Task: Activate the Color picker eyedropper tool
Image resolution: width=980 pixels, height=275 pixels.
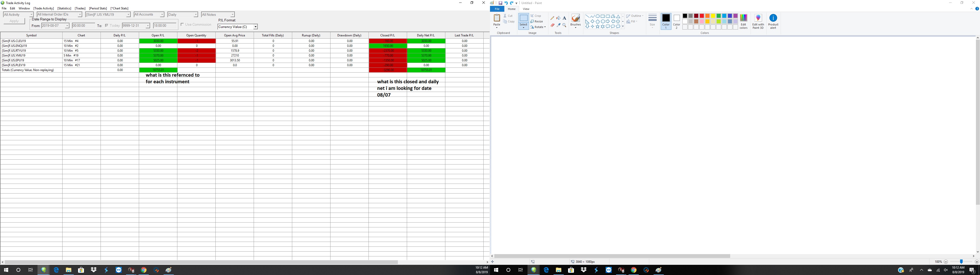Action: coord(558,25)
